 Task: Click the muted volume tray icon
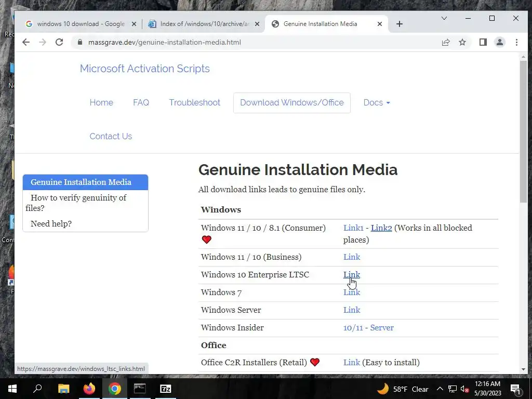point(465,389)
